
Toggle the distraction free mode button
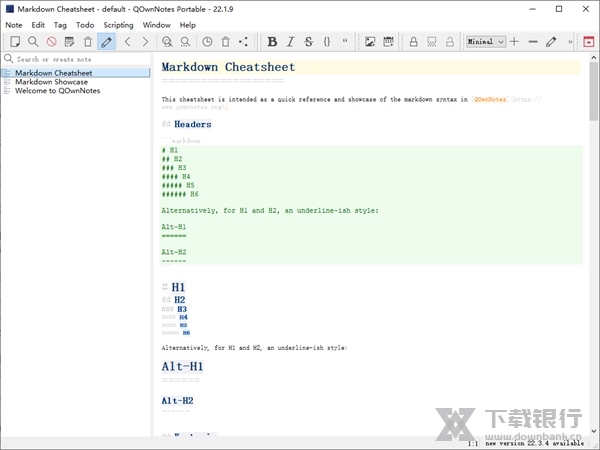(589, 42)
